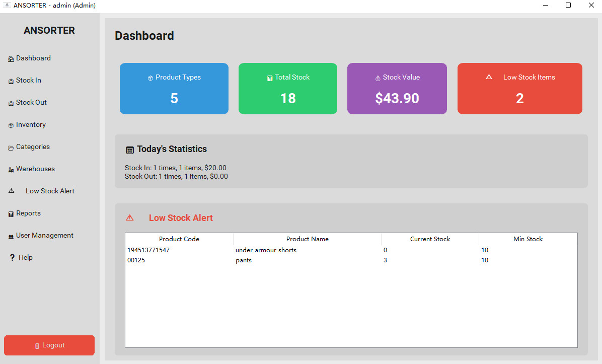Viewport: 602px width, 364px height.
Task: Click the ANSORTER sidebar title
Action: pos(49,30)
